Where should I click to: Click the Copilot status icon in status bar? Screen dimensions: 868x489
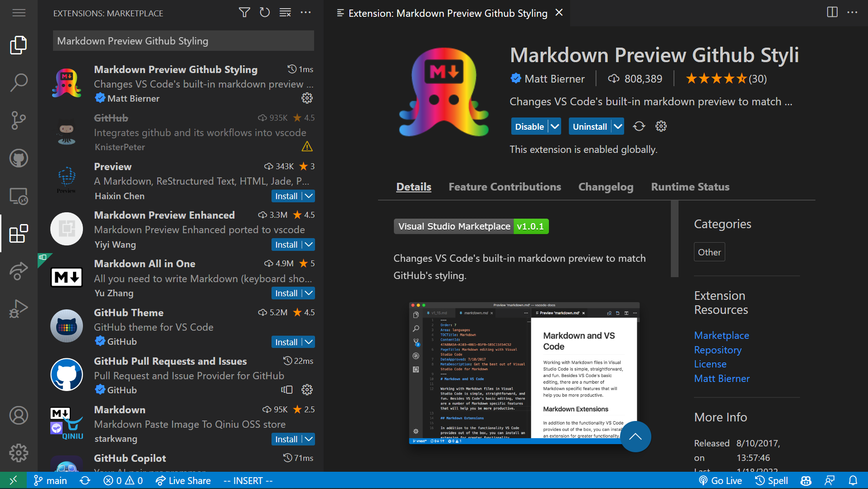(806, 480)
